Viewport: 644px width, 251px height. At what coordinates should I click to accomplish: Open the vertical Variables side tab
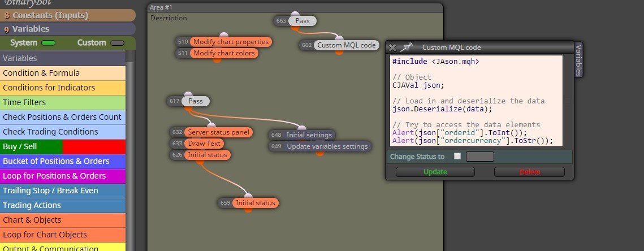(578, 59)
